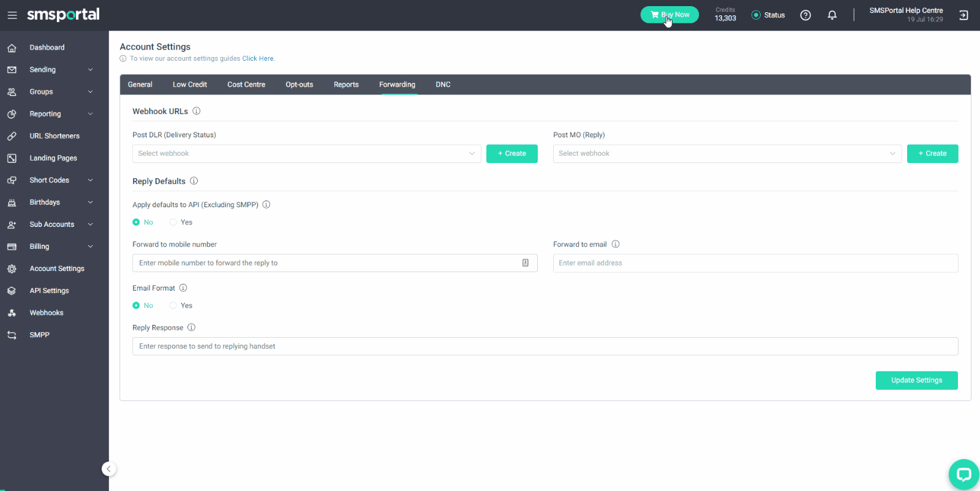Expand the Short Codes menu chevron

pos(91,180)
